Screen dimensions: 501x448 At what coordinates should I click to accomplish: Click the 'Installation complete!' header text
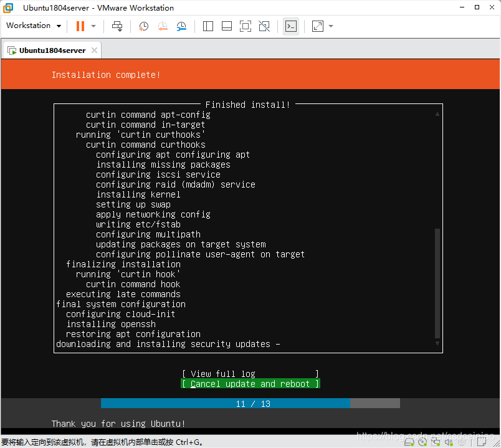106,75
